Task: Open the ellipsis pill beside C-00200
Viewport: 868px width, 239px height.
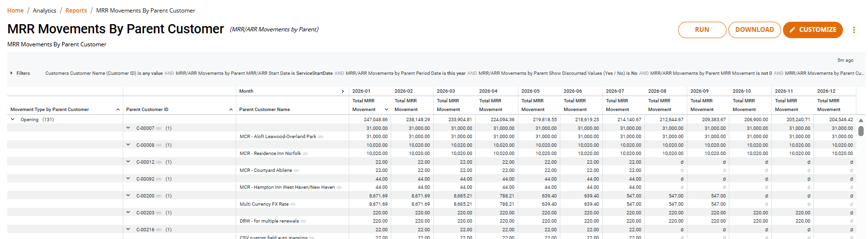Action: 159,196
